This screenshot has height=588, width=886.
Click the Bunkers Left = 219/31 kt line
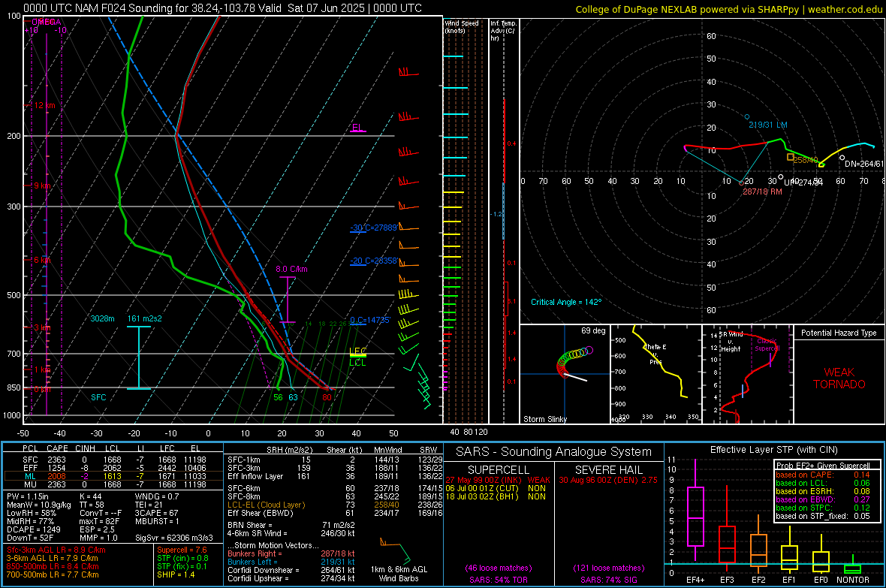291,562
